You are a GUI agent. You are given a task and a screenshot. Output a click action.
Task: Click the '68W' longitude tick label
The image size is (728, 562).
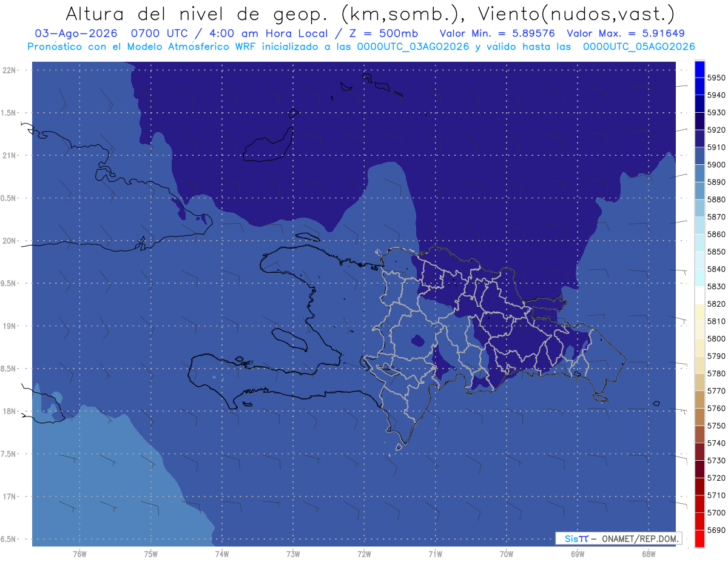tap(649, 553)
